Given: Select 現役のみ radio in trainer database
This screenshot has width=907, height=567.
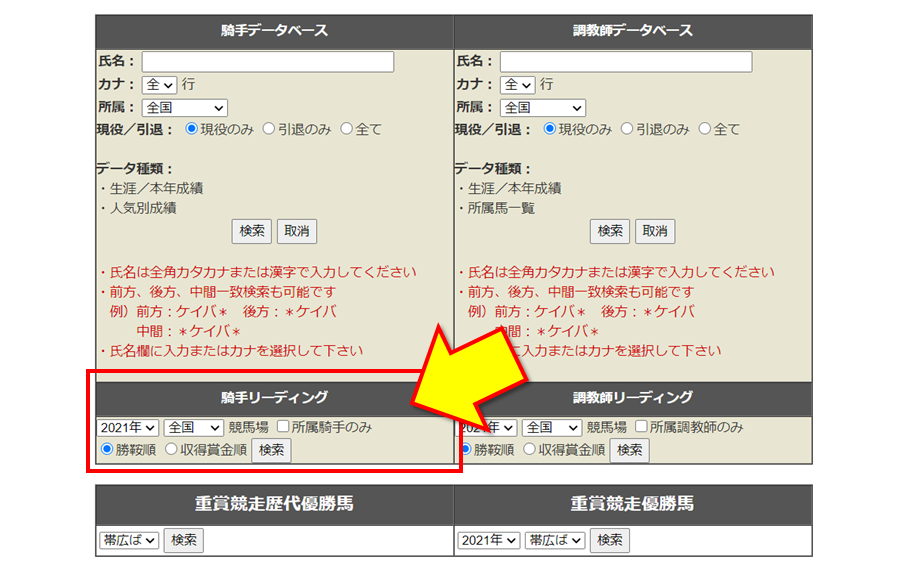Looking at the screenshot, I should point(549,129).
